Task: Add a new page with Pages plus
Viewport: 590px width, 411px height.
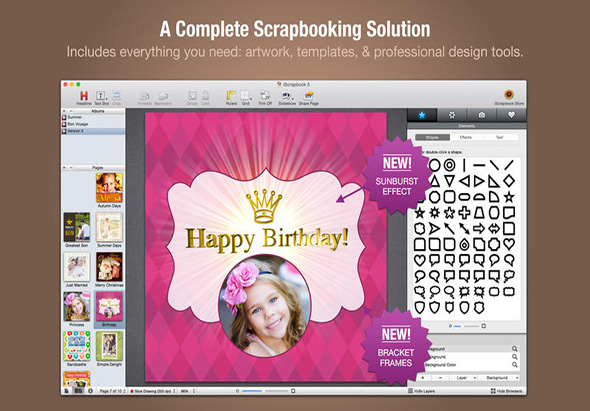Action: (x=64, y=168)
